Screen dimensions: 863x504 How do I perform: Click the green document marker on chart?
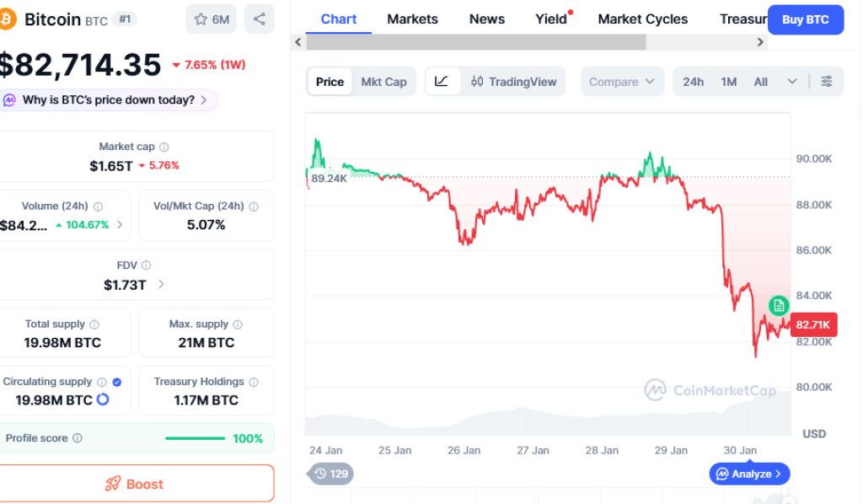779,305
